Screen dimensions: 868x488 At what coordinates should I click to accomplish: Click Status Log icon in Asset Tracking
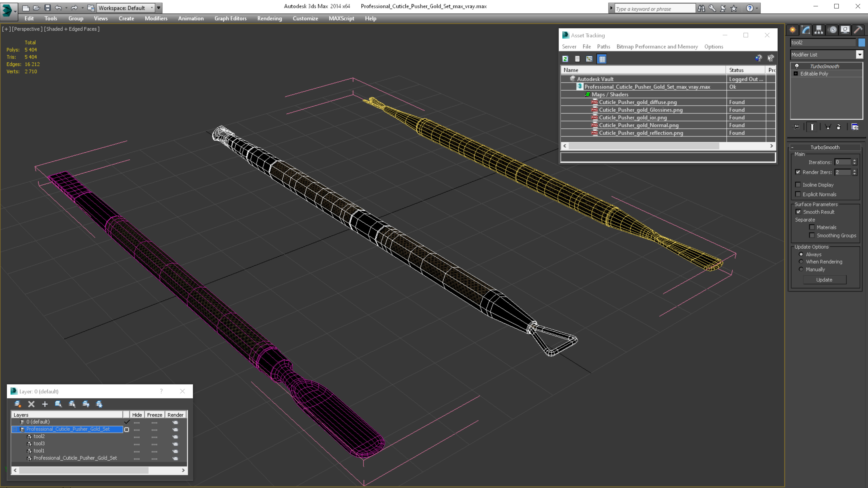[577, 59]
